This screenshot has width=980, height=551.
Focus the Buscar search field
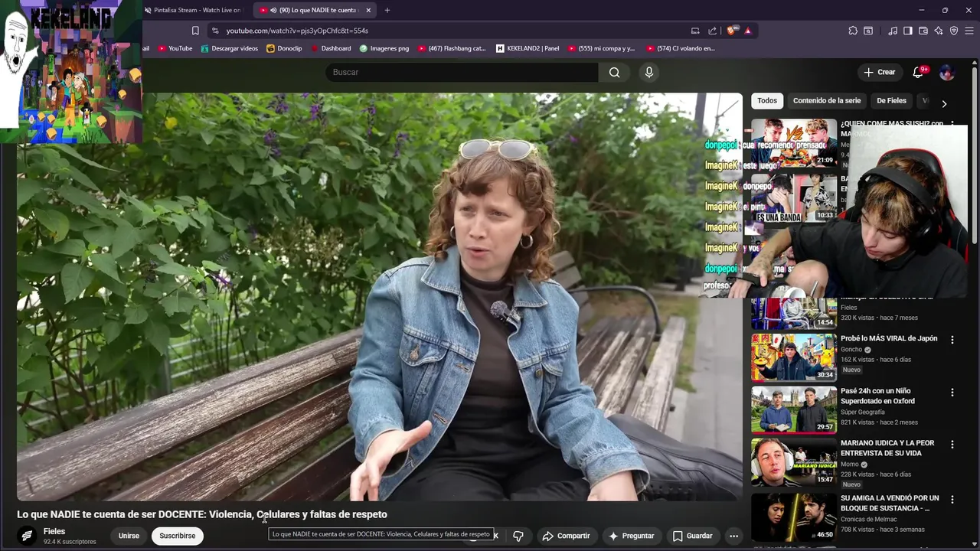(462, 72)
